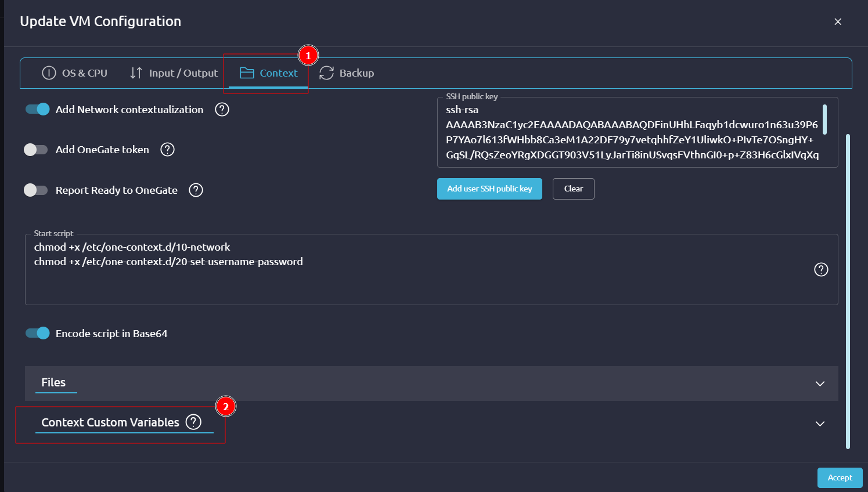
Task: Click the Backup tab refresh icon
Action: [x=326, y=73]
